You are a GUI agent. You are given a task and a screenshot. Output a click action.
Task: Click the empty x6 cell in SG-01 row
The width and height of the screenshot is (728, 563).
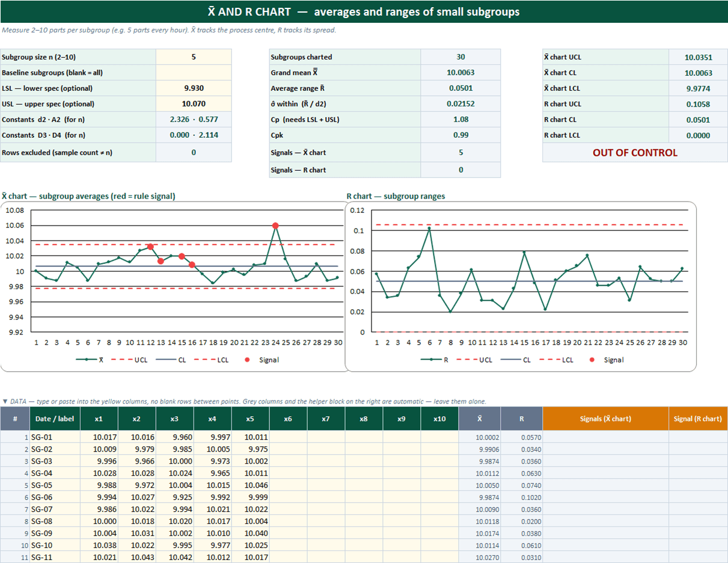[x=288, y=437]
